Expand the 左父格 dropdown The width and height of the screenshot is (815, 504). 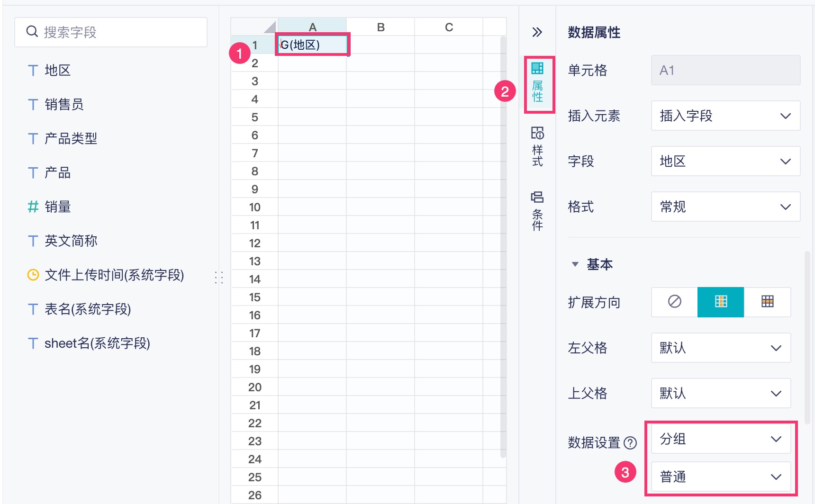coord(721,348)
